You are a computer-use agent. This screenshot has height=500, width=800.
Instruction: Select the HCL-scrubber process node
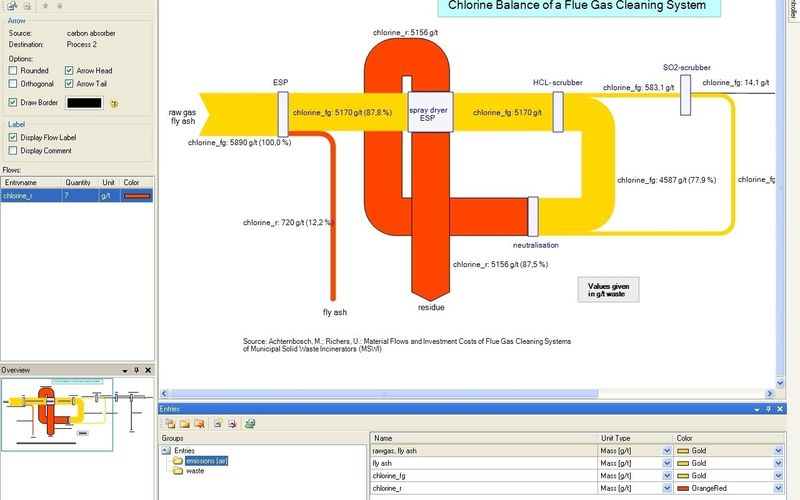(558, 112)
